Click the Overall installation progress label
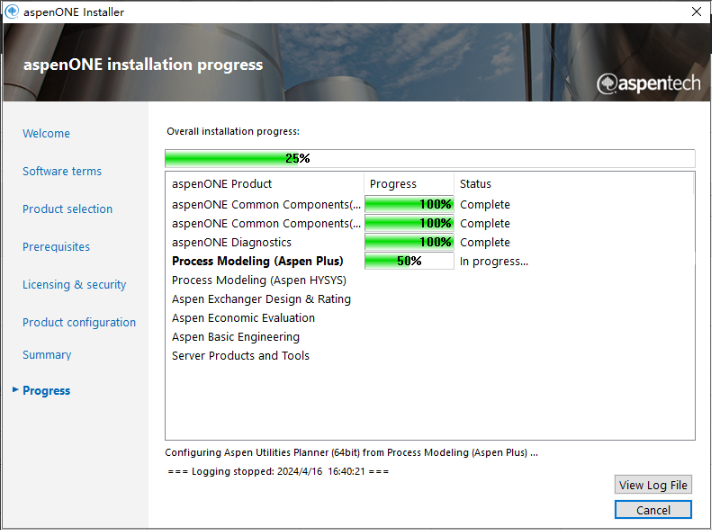Screen dimensions: 712x530 [233, 132]
